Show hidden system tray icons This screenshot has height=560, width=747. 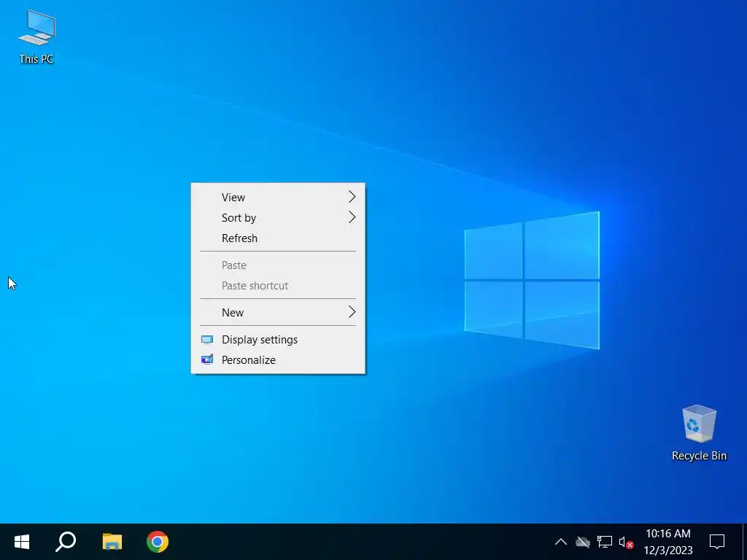click(x=561, y=542)
